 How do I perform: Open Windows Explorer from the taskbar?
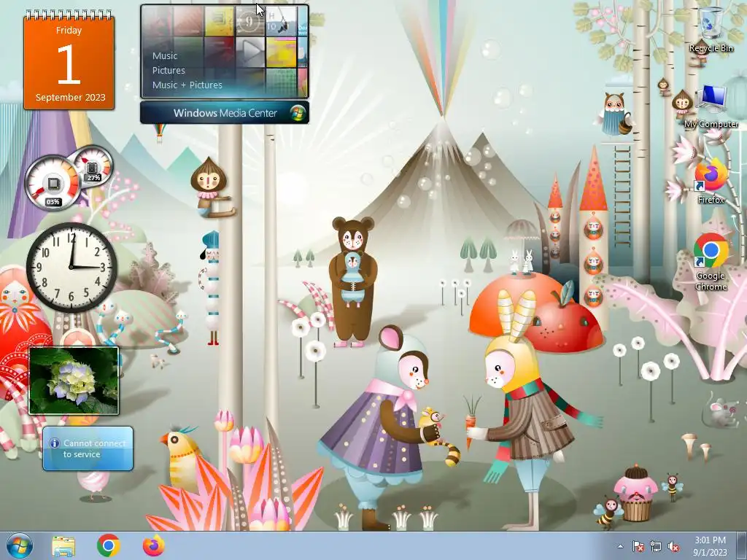tap(63, 546)
